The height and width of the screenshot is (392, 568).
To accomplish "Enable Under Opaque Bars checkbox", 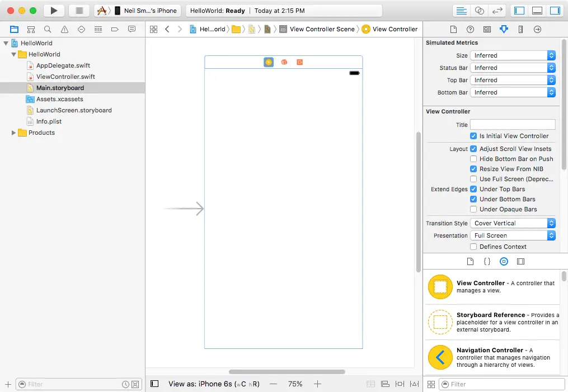I will [x=473, y=209].
